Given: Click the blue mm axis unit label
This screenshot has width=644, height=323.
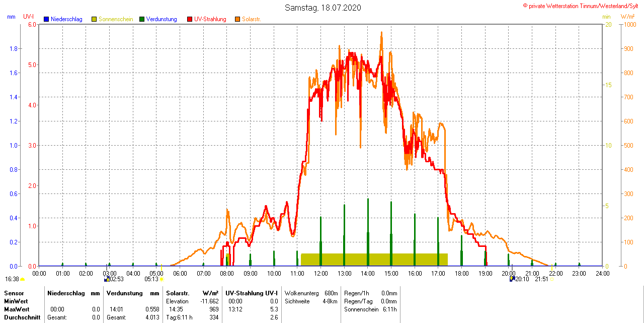Looking at the screenshot, I should 11,17.
